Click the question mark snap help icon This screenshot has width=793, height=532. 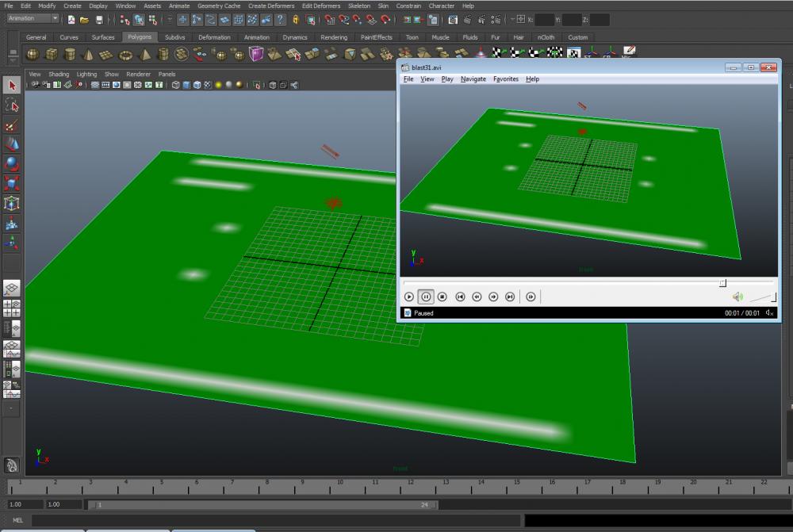(281, 19)
